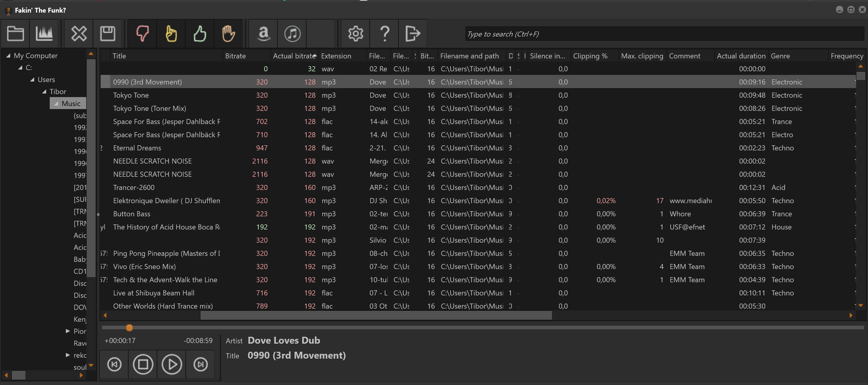Open settings with the gear icon
This screenshot has width=868, height=385.
356,34
